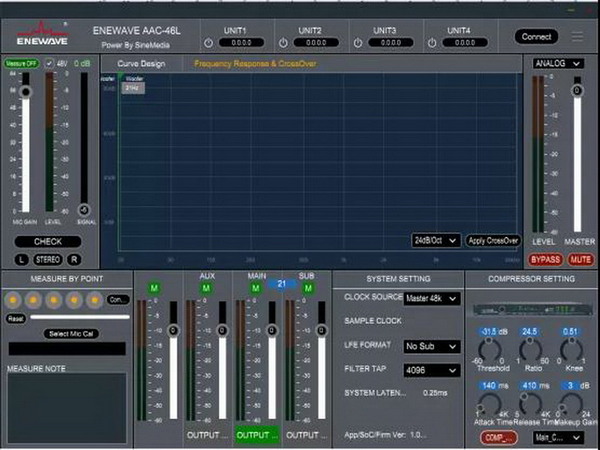Open the ANALOG input source dropdown

pos(558,63)
